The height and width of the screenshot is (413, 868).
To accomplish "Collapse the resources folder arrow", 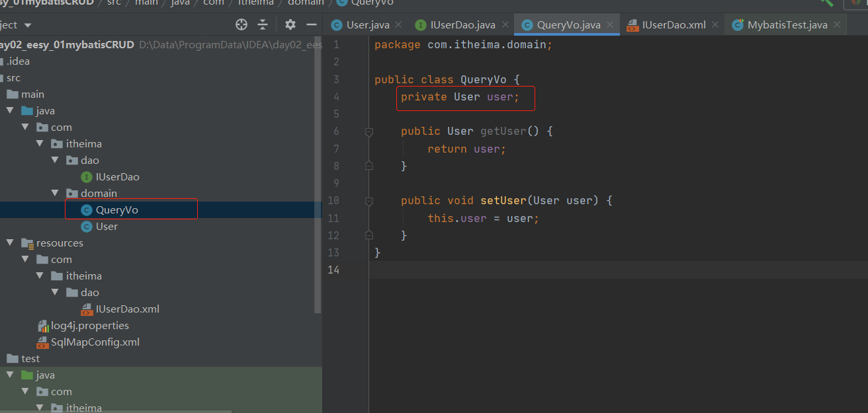I will click(10, 243).
